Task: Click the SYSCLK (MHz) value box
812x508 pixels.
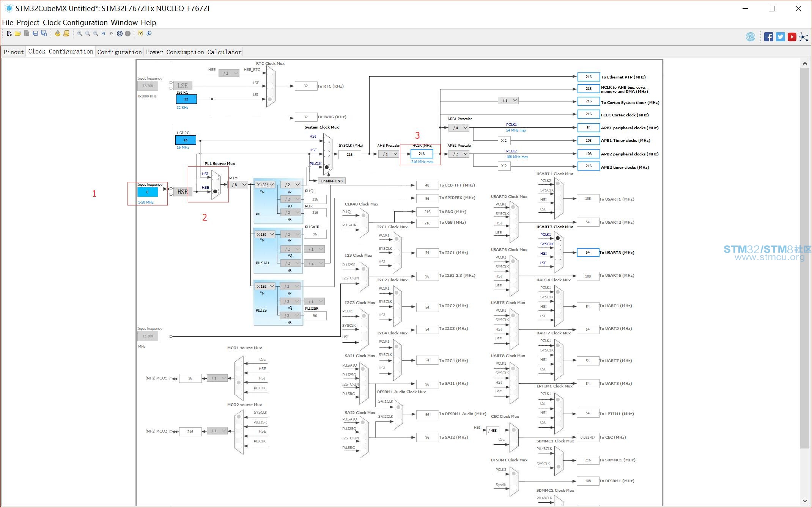Action: pyautogui.click(x=349, y=154)
